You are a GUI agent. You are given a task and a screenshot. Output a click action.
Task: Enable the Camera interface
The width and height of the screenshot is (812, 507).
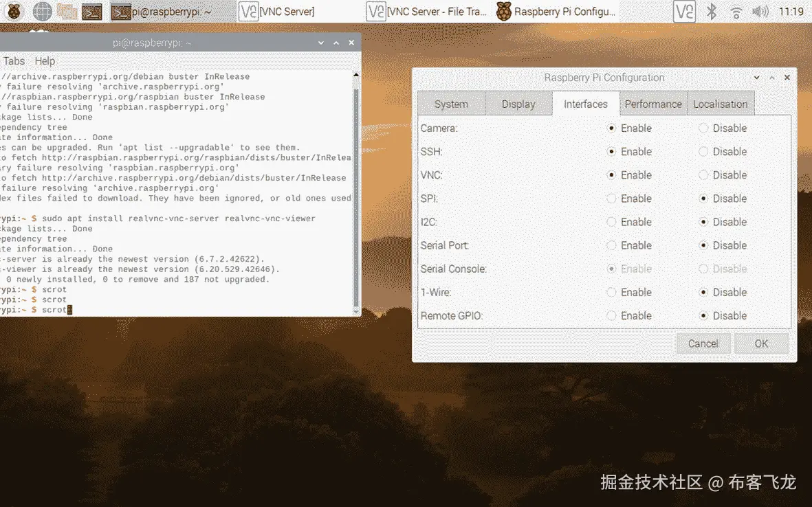612,128
